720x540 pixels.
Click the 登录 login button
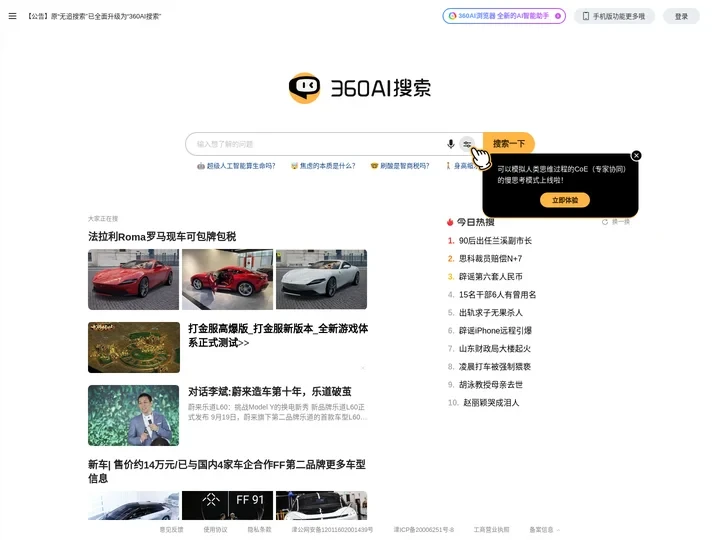pyautogui.click(x=681, y=16)
